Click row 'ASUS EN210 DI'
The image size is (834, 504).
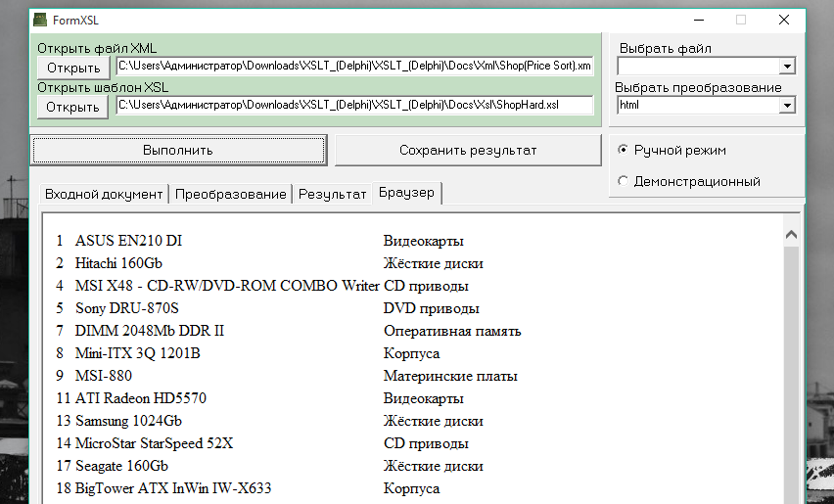tap(260, 241)
